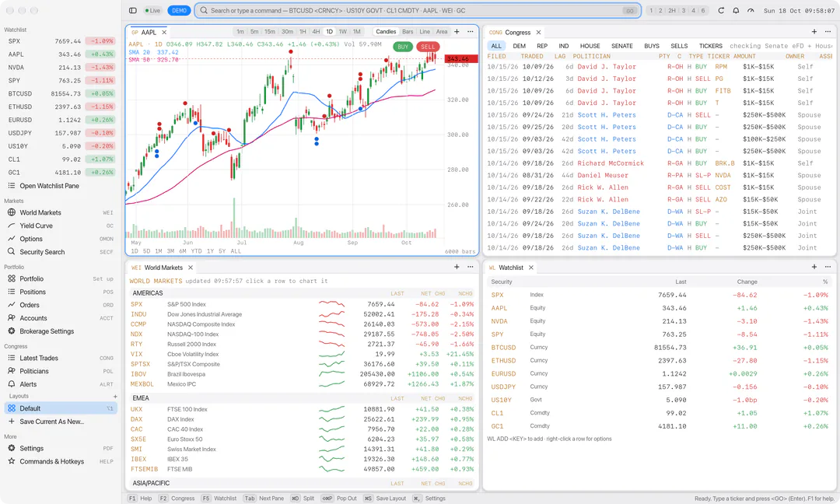Show TICKERS filter in Congress pane
840x504 pixels.
click(x=710, y=46)
